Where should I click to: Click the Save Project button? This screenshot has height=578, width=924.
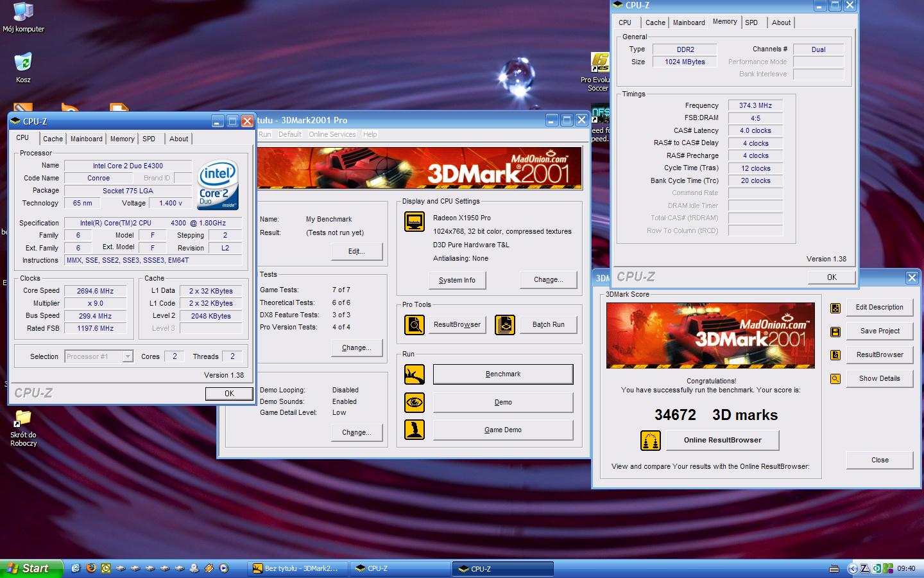(x=879, y=331)
